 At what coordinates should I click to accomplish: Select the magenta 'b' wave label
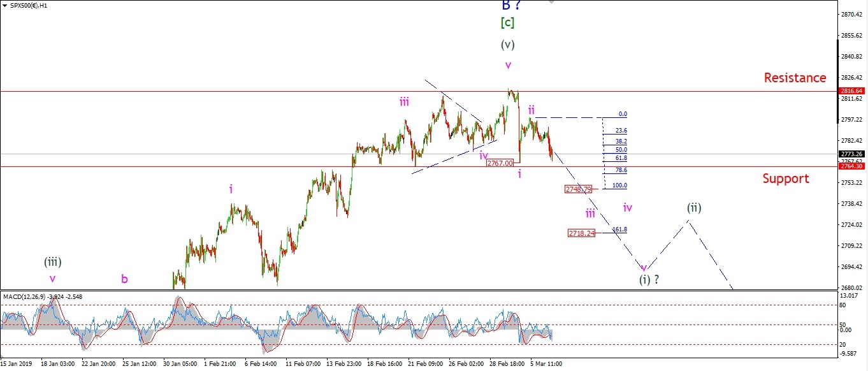pos(124,279)
